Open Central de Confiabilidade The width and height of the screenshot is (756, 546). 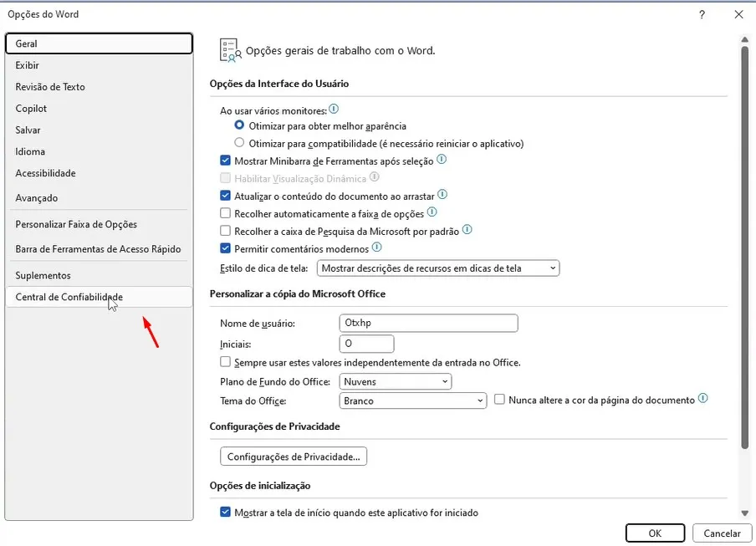[x=99, y=297]
